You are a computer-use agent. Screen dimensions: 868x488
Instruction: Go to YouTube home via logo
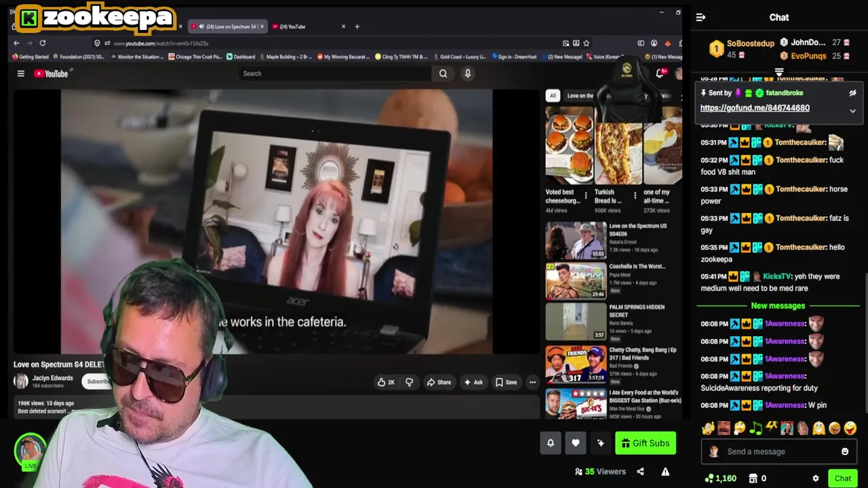(52, 73)
